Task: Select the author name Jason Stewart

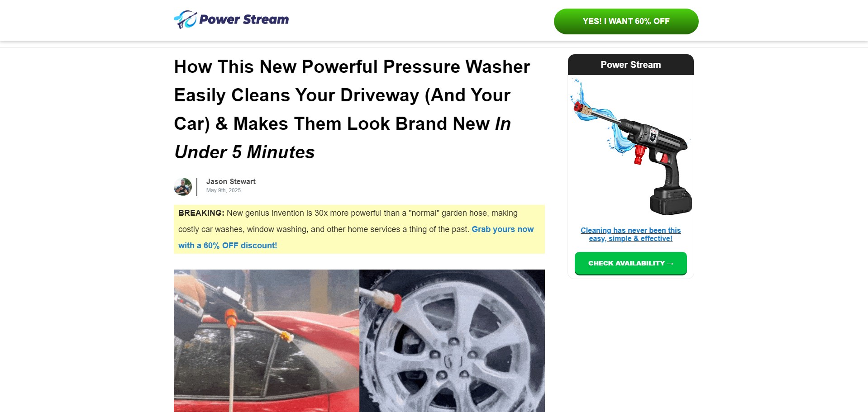Action: (231, 181)
